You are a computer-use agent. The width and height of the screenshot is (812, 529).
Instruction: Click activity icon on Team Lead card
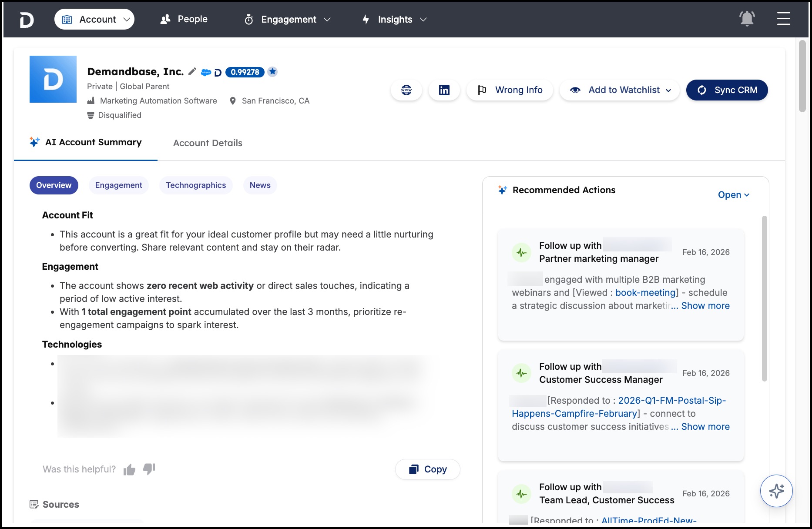tap(521, 494)
